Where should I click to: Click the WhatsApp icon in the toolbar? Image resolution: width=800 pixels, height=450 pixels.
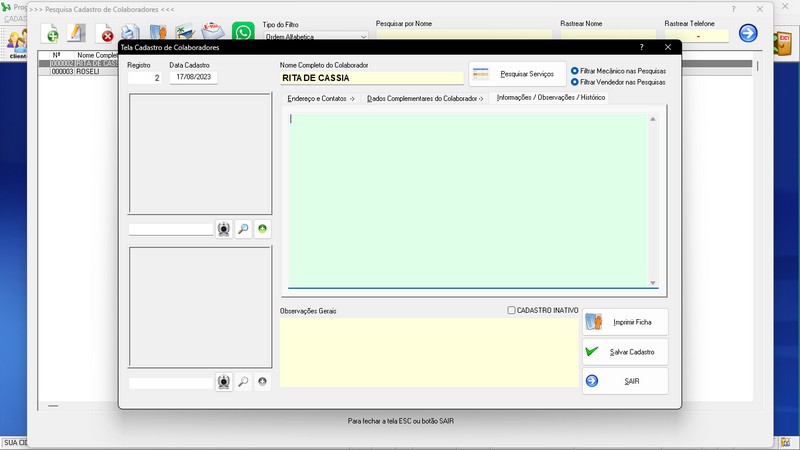(x=242, y=33)
